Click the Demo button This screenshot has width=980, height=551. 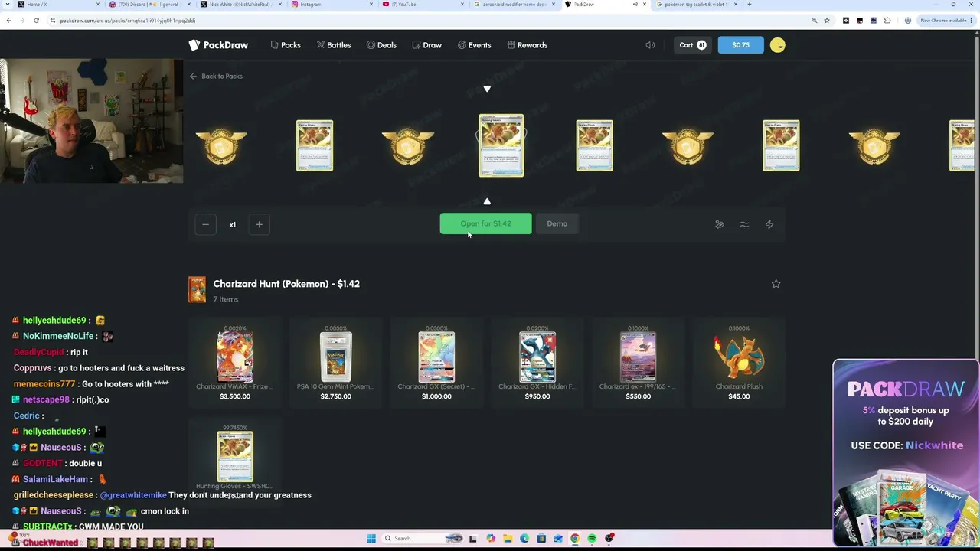(x=557, y=223)
